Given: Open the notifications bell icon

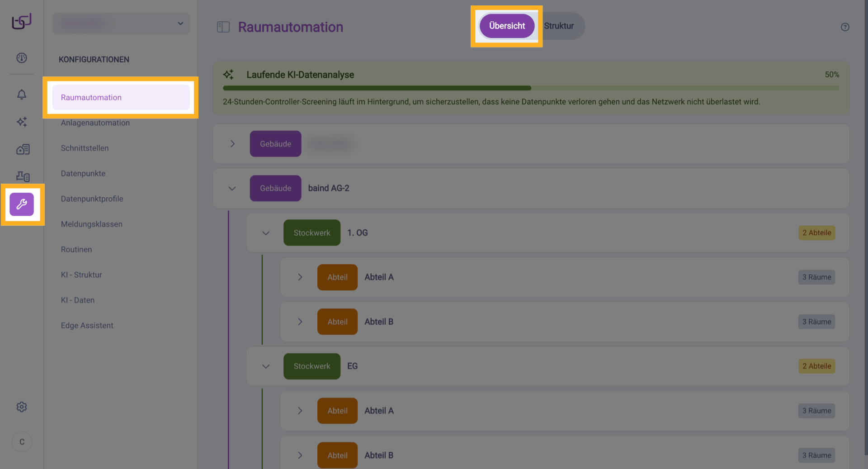Looking at the screenshot, I should (22, 95).
